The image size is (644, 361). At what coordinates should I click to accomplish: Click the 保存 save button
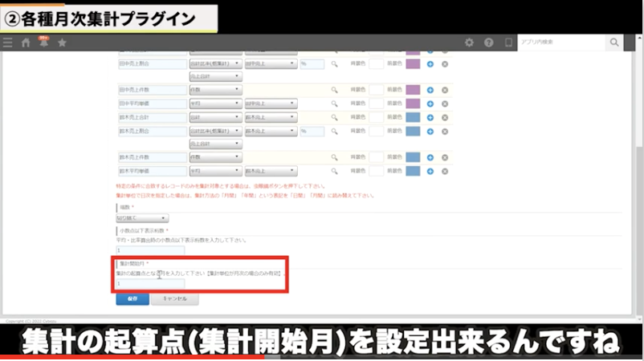tap(132, 298)
